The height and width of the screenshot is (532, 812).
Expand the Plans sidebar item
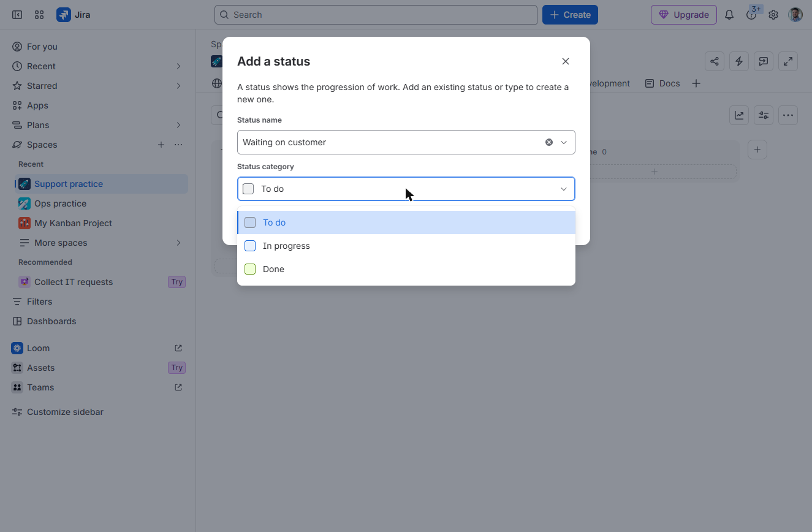179,125
